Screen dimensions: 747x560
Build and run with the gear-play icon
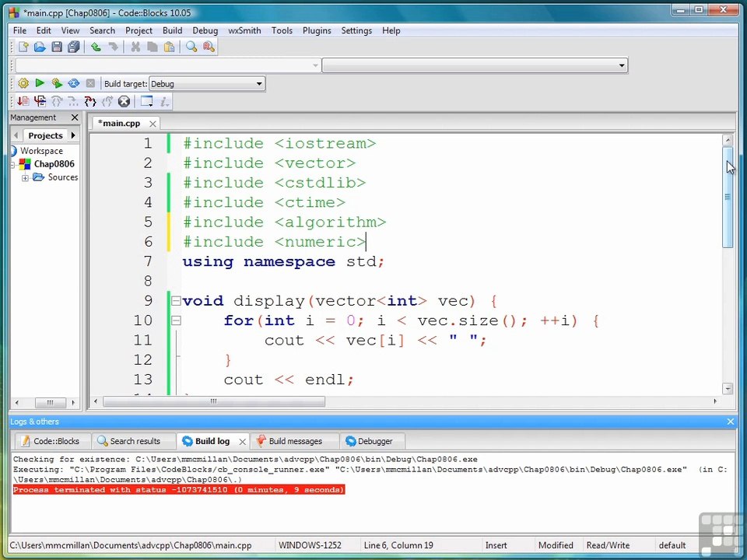[57, 83]
